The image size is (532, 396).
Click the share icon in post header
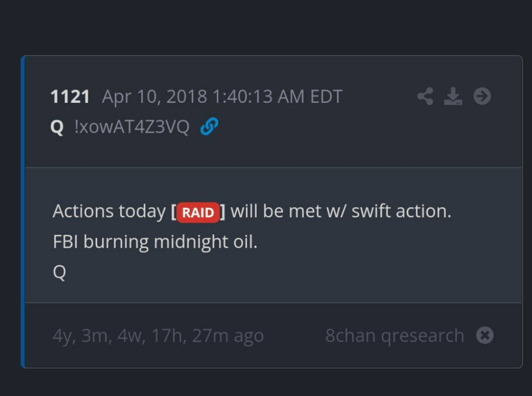pos(425,97)
